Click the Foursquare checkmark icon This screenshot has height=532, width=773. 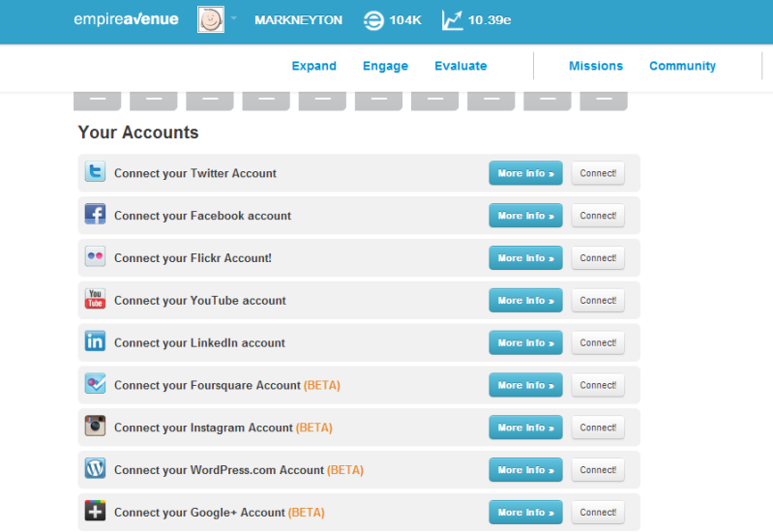[95, 384]
